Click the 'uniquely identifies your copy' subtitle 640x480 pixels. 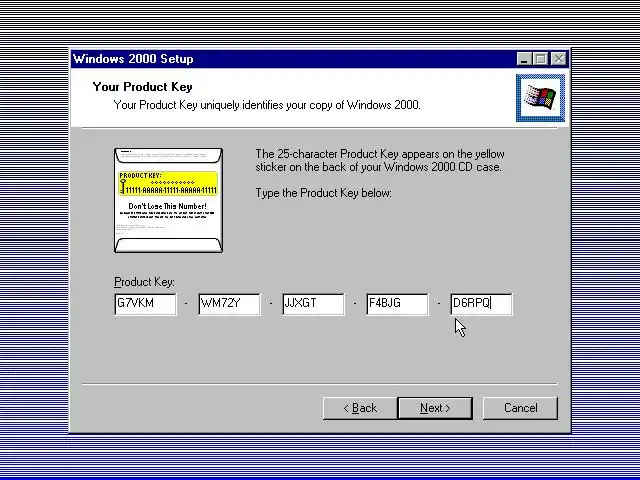pos(267,105)
